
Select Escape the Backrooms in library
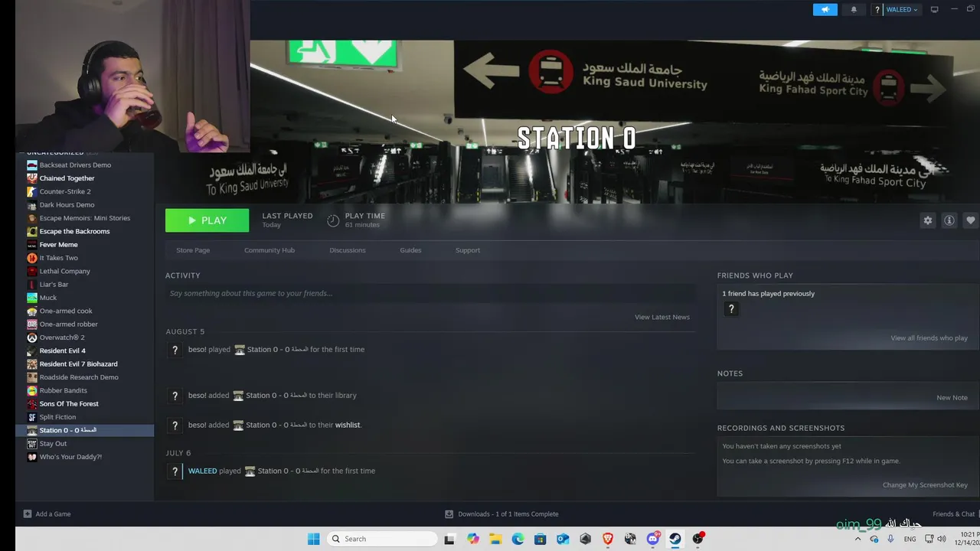click(x=74, y=231)
